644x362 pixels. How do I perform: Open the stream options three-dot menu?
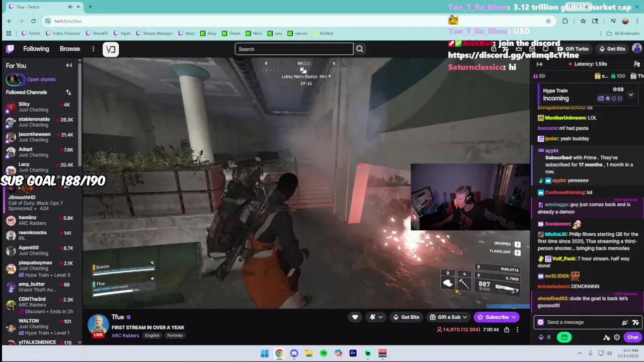pyautogui.click(x=517, y=330)
